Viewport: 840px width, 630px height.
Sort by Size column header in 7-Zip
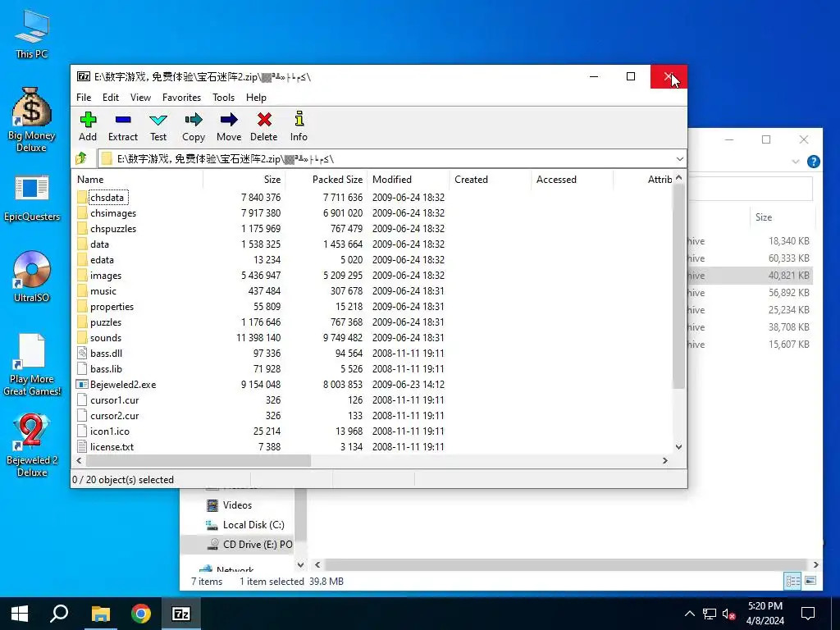(244, 180)
